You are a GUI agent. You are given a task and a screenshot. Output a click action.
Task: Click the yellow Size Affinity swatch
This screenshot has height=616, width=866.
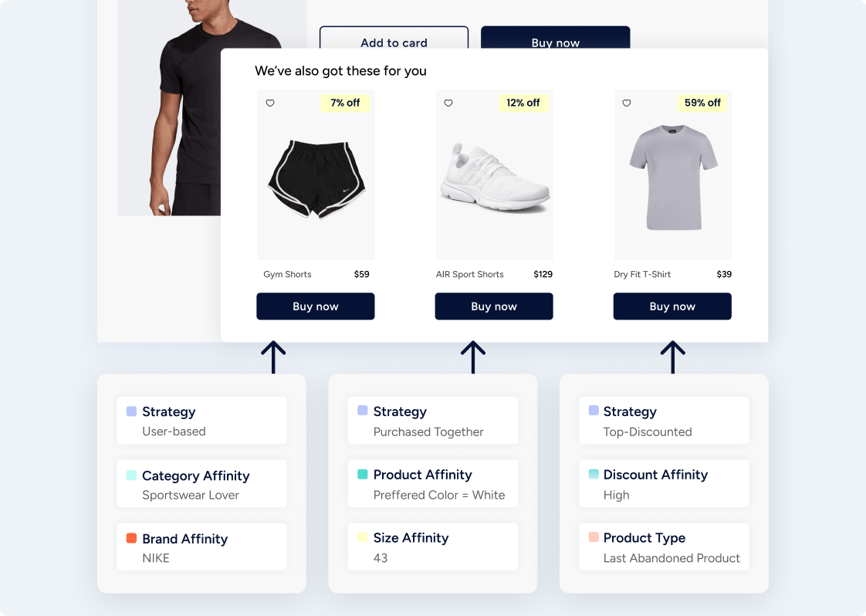click(x=362, y=537)
